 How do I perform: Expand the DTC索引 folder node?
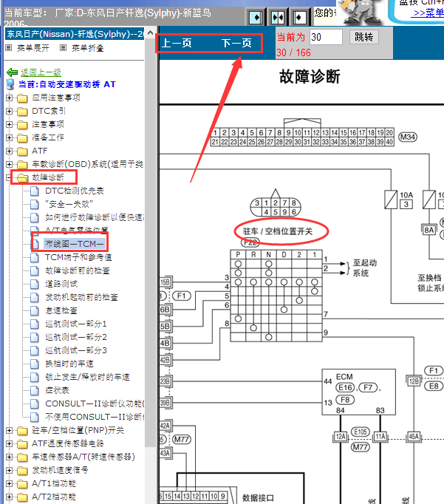pos(10,111)
